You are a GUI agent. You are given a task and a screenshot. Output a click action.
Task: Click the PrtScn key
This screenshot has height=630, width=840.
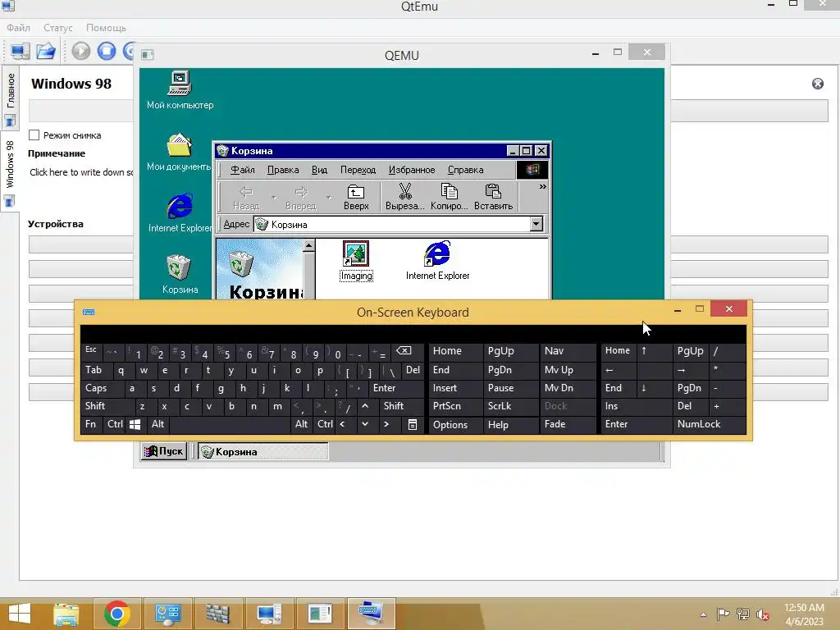[x=455, y=406]
